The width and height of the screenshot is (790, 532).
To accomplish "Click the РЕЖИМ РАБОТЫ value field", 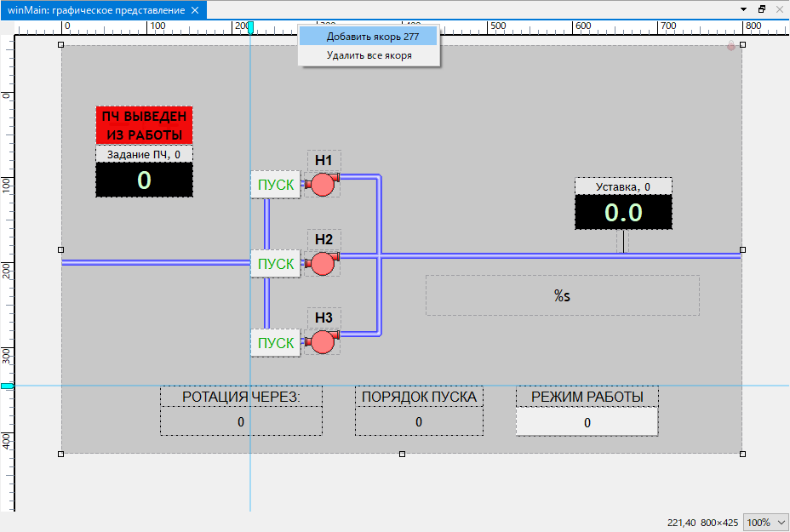I will pyautogui.click(x=587, y=422).
